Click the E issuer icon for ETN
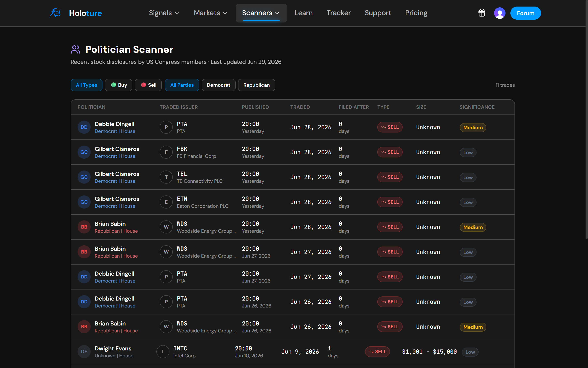This screenshot has width=588, height=368. click(166, 202)
